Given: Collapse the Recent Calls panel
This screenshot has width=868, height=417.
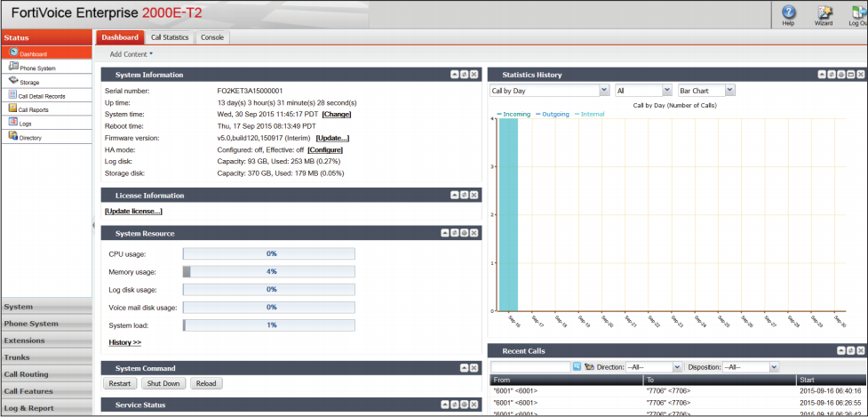Looking at the screenshot, I should coord(841,350).
